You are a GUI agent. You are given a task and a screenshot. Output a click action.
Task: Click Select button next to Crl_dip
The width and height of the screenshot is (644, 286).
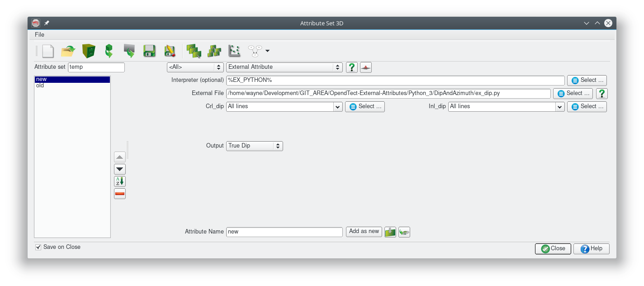coord(365,107)
